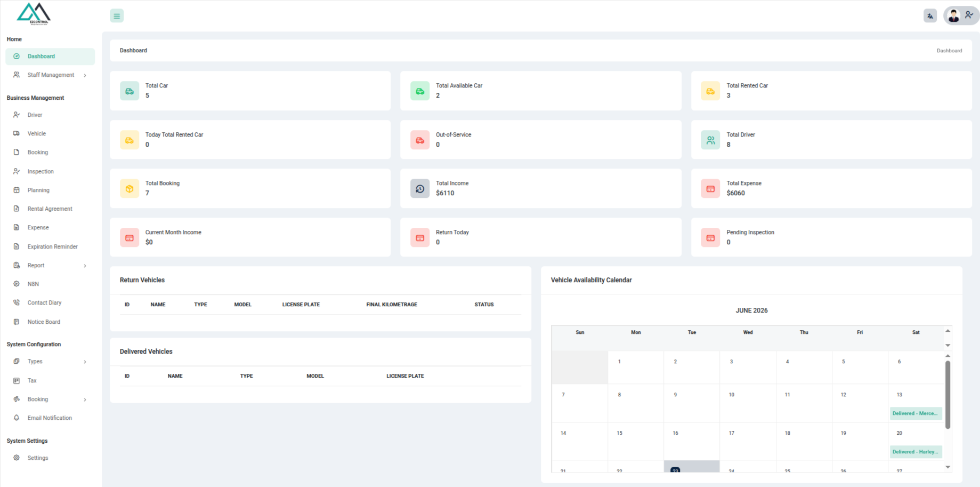Select June 16 on the availability calendar
The height and width of the screenshot is (487, 980).
[x=692, y=441]
